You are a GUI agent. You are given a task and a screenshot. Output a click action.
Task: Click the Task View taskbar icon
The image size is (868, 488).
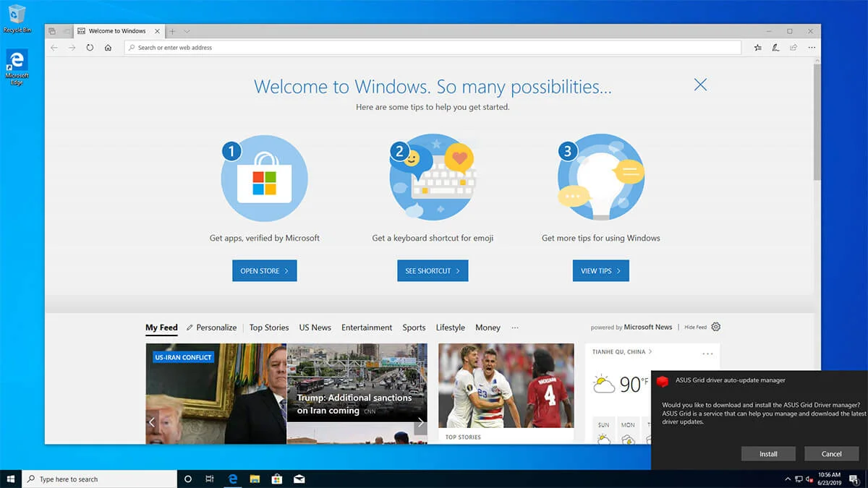click(210, 479)
